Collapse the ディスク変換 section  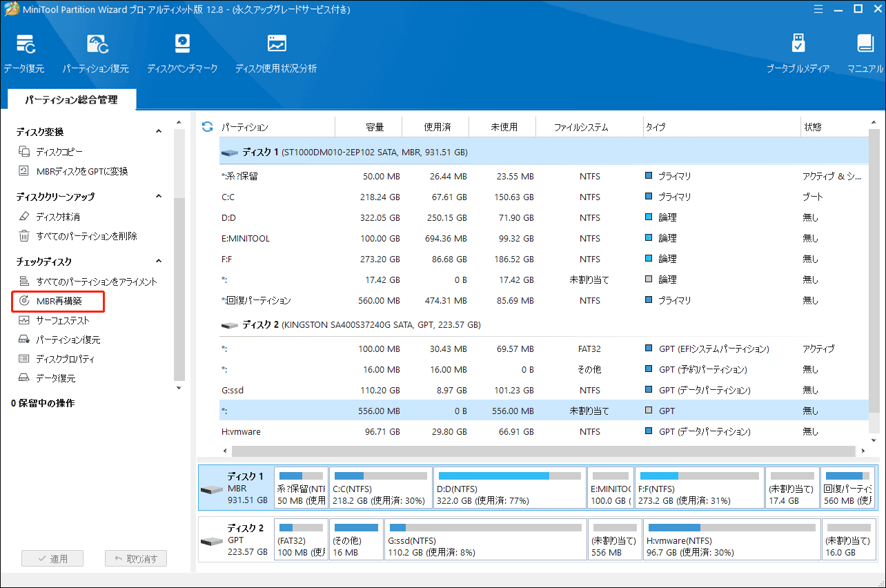[x=159, y=132]
